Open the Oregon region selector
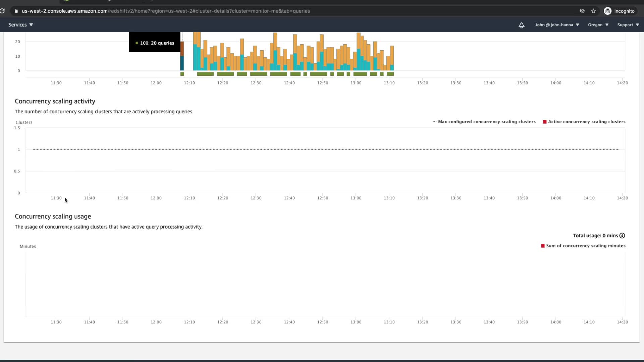The image size is (644, 362). pos(598,25)
